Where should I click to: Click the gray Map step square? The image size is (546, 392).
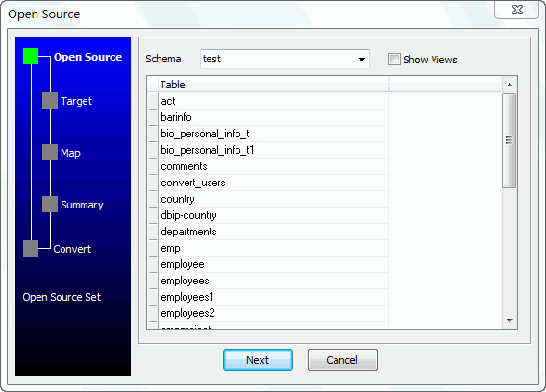point(50,153)
